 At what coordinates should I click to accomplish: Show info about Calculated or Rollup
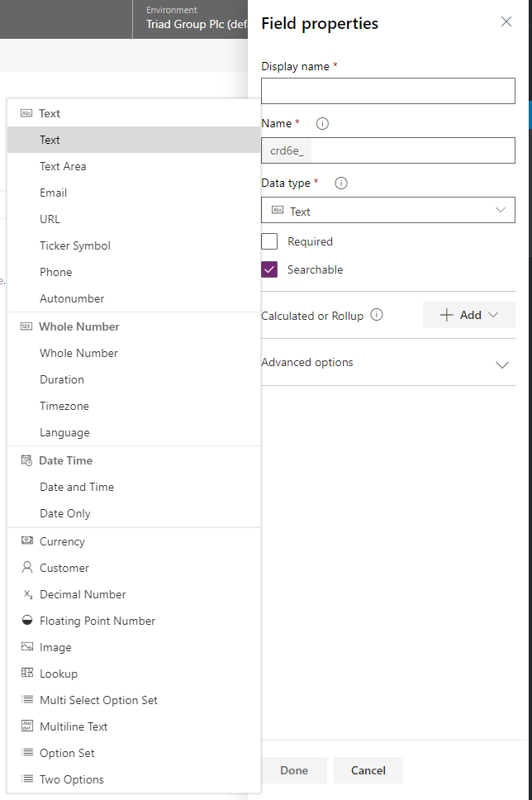[377, 315]
